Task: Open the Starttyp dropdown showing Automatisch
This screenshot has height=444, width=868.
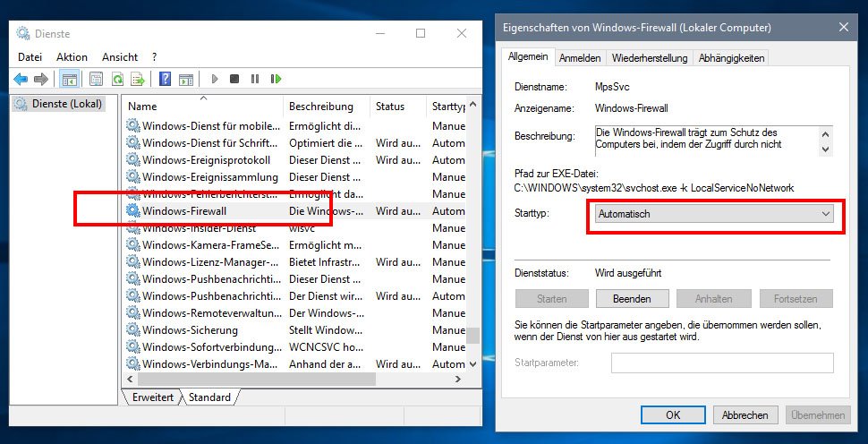Action: pyautogui.click(x=714, y=214)
